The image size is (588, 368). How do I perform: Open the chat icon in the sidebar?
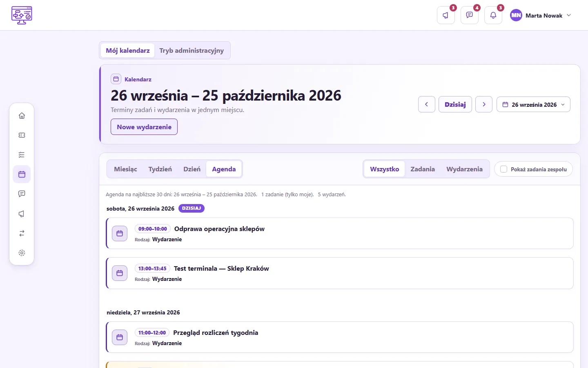[x=22, y=194]
